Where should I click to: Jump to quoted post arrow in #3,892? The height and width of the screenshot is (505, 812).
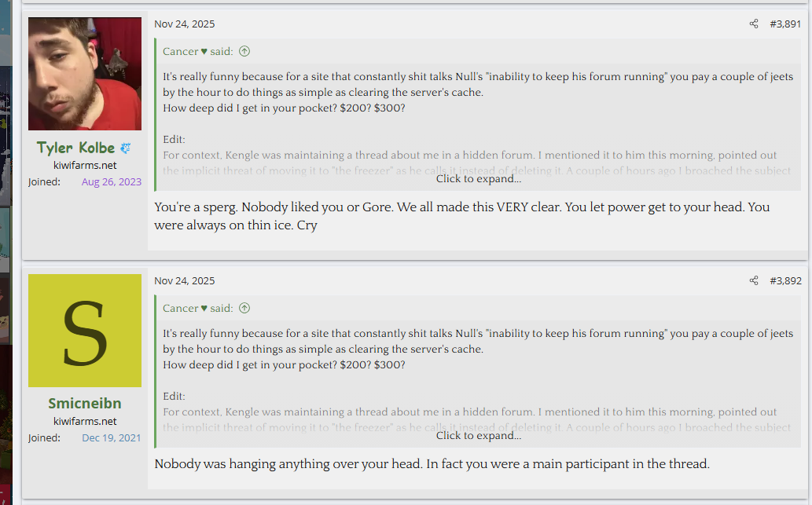click(244, 309)
